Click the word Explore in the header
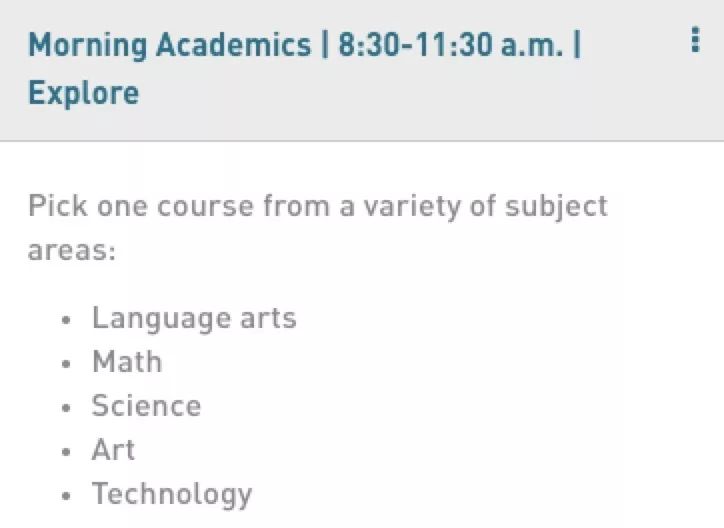724x528 pixels. [x=83, y=93]
